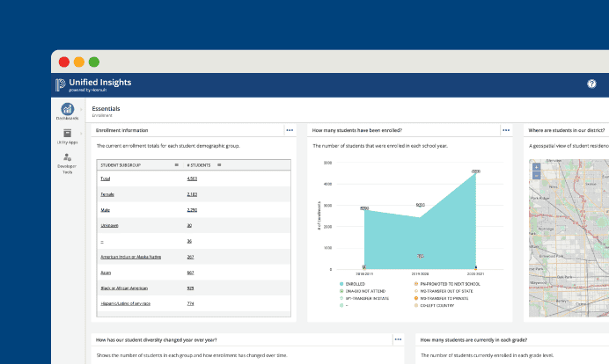The image size is (609, 364).
Task: Open Utility Apps in the sidebar
Action: [67, 134]
